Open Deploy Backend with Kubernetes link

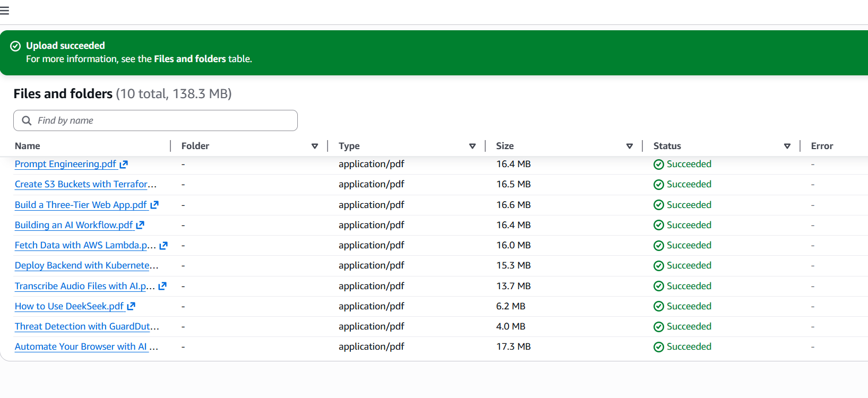coord(86,265)
